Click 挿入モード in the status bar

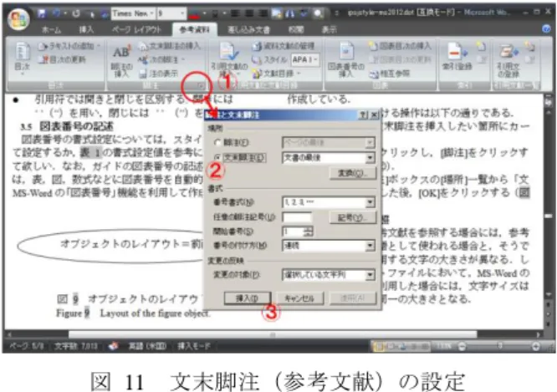point(193,346)
